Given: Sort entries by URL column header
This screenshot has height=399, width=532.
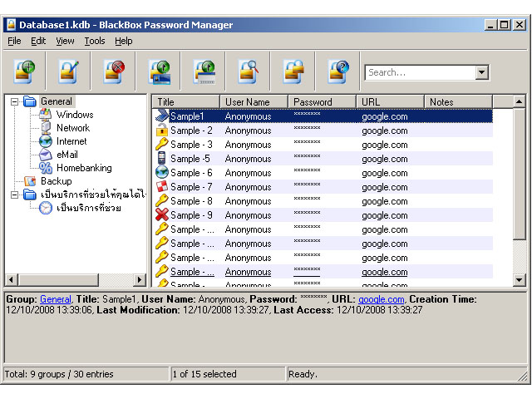Looking at the screenshot, I should point(390,101).
